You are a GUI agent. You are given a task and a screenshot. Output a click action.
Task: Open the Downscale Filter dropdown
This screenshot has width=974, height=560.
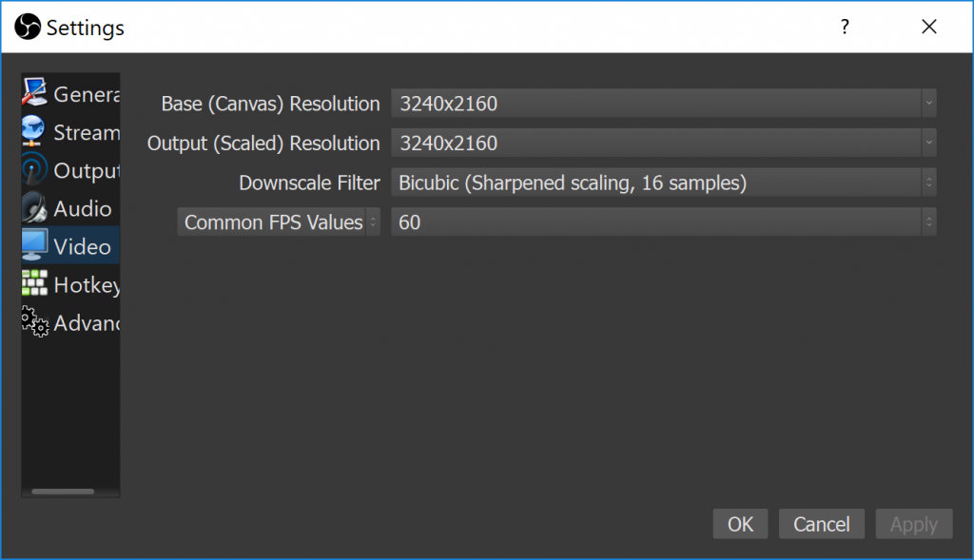click(x=666, y=182)
